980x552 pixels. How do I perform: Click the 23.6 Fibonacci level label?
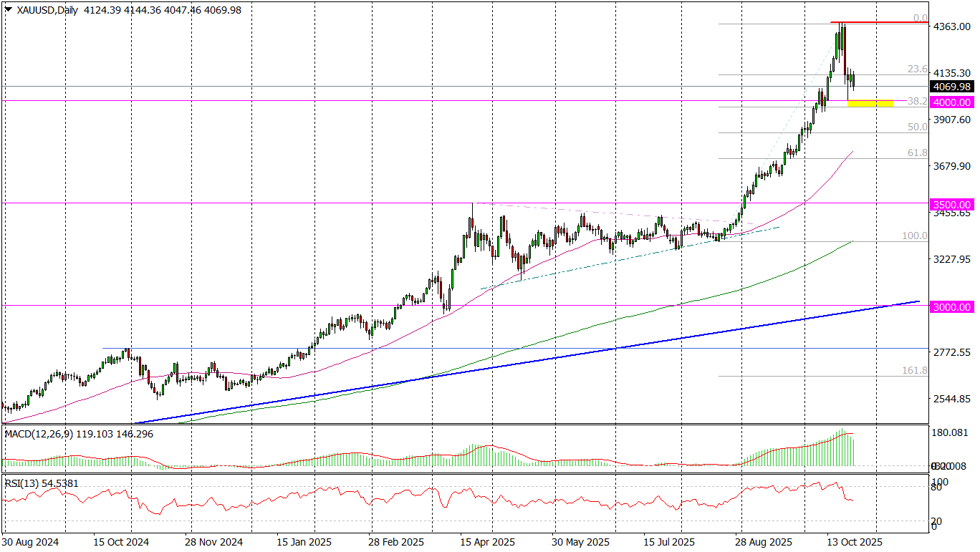click(x=917, y=69)
